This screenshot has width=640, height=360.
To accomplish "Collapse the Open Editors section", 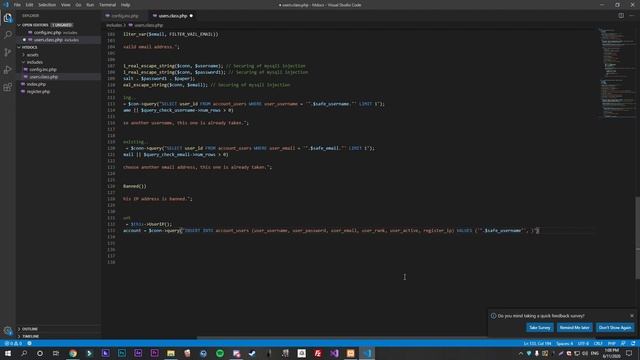I will pyautogui.click(x=19, y=25).
